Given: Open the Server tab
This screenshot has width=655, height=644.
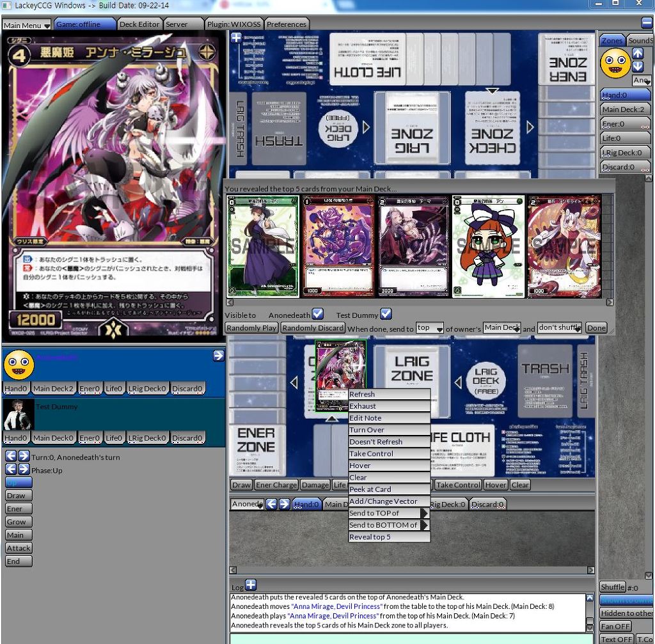Looking at the screenshot, I should tap(184, 24).
